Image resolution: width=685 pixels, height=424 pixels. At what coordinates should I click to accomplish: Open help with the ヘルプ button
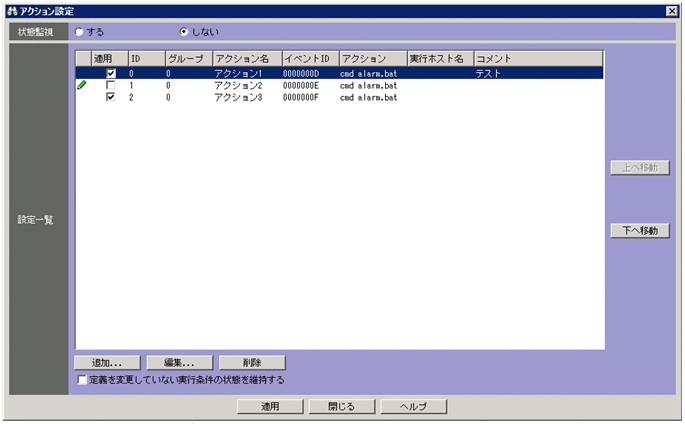coord(414,407)
